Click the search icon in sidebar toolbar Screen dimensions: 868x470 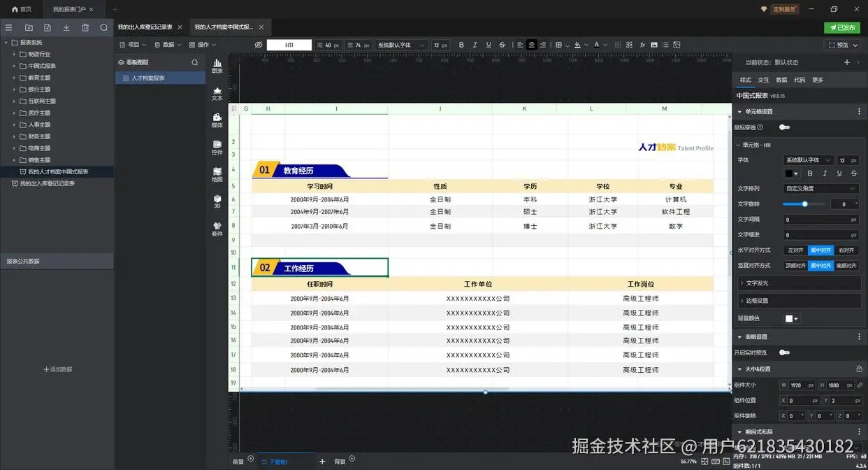(104, 27)
